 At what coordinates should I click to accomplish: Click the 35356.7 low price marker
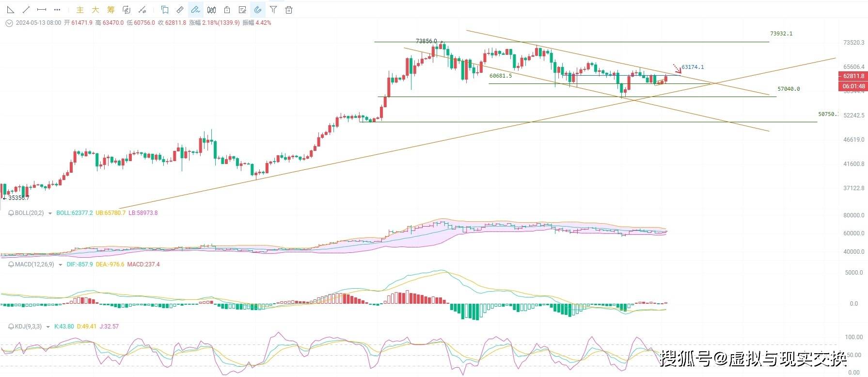pos(19,198)
